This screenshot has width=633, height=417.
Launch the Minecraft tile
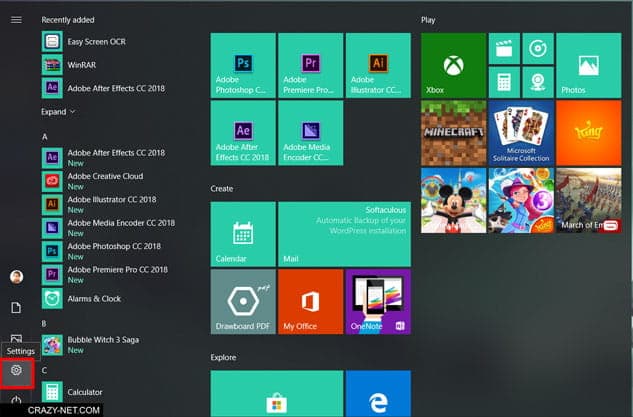tap(453, 133)
